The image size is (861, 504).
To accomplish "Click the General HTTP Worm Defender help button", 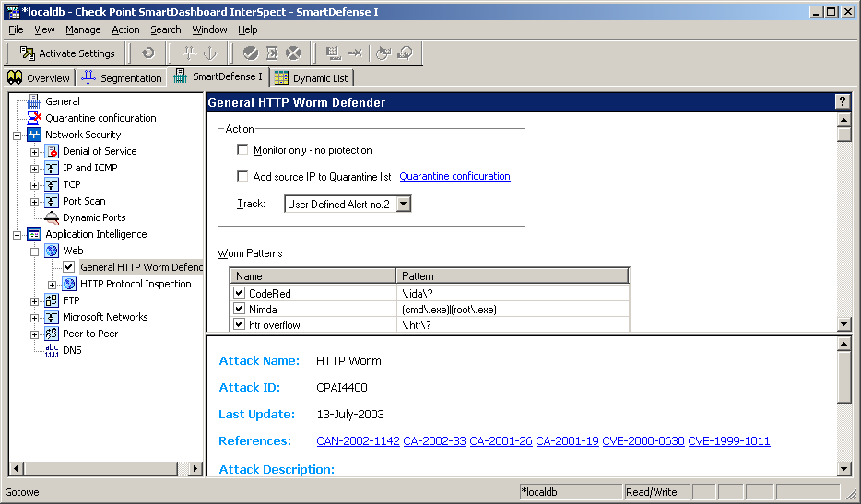I will pos(843,101).
